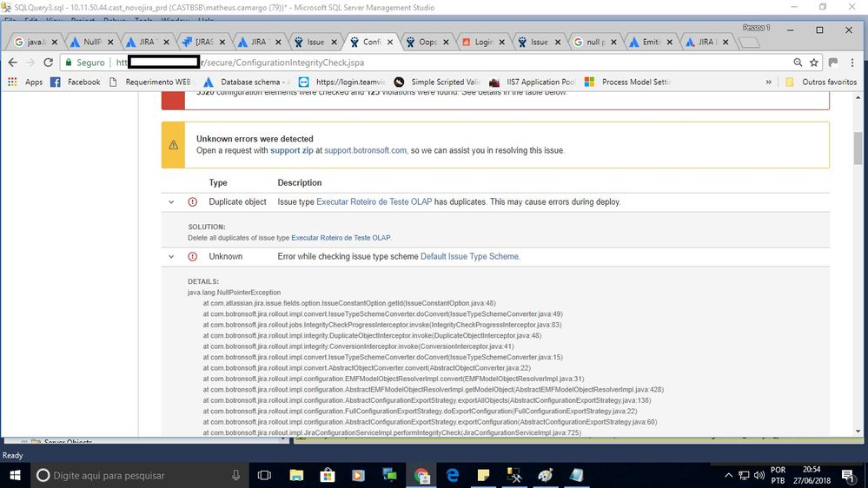868x488 pixels.
Task: Open the Database schema bookmark
Action: point(247,82)
